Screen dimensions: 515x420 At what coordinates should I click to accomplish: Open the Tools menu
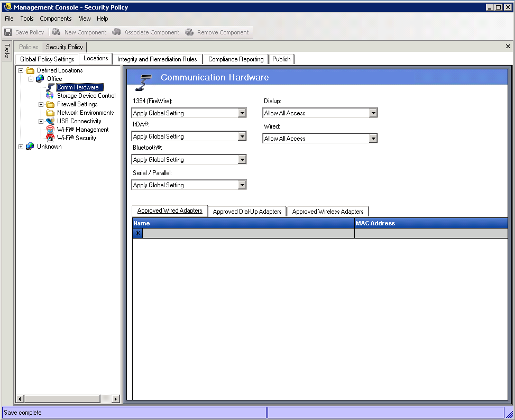click(x=27, y=19)
